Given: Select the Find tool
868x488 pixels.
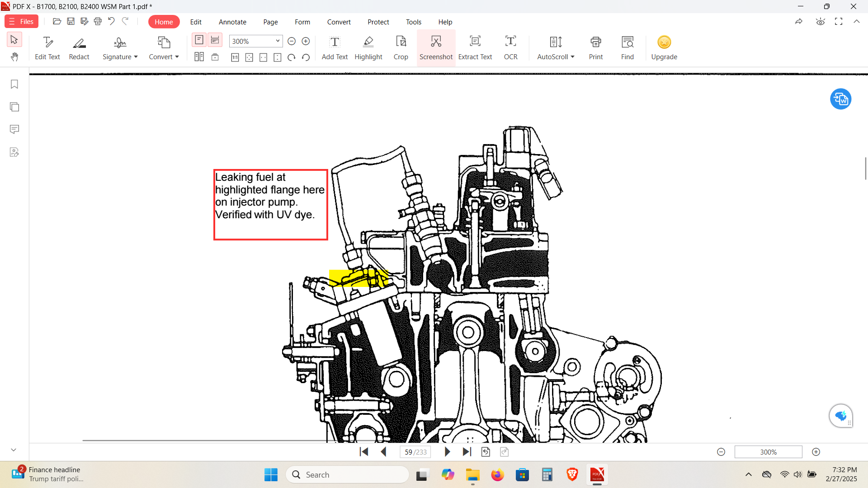Looking at the screenshot, I should click(627, 47).
